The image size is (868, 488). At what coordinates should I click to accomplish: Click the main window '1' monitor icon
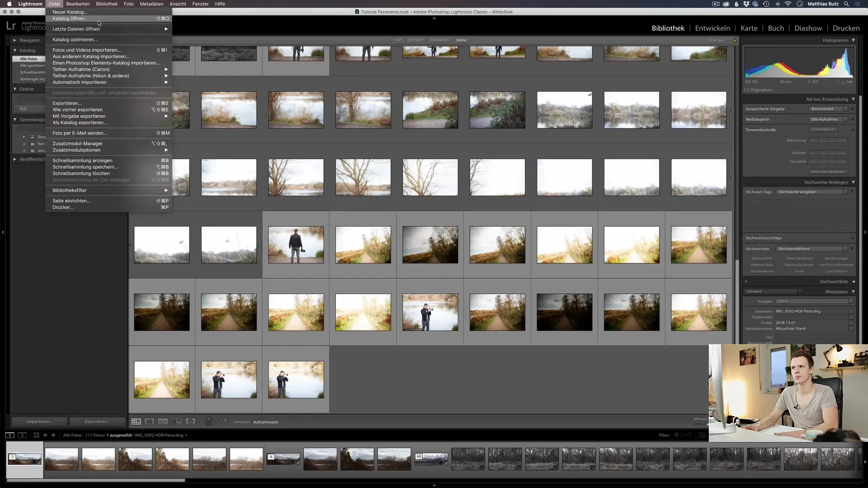10,435
